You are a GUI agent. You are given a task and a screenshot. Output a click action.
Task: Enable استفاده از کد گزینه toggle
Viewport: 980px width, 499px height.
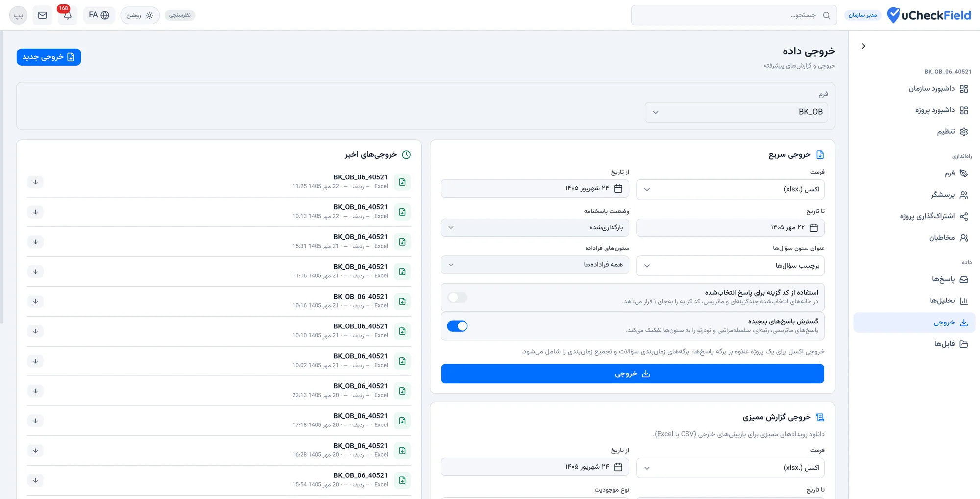coord(457,298)
